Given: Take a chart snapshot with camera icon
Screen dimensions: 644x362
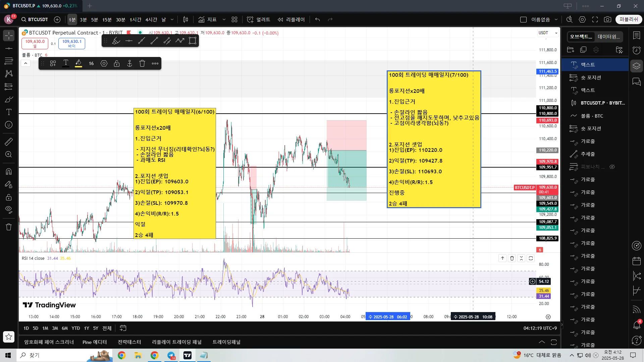Looking at the screenshot, I should click(x=607, y=19).
